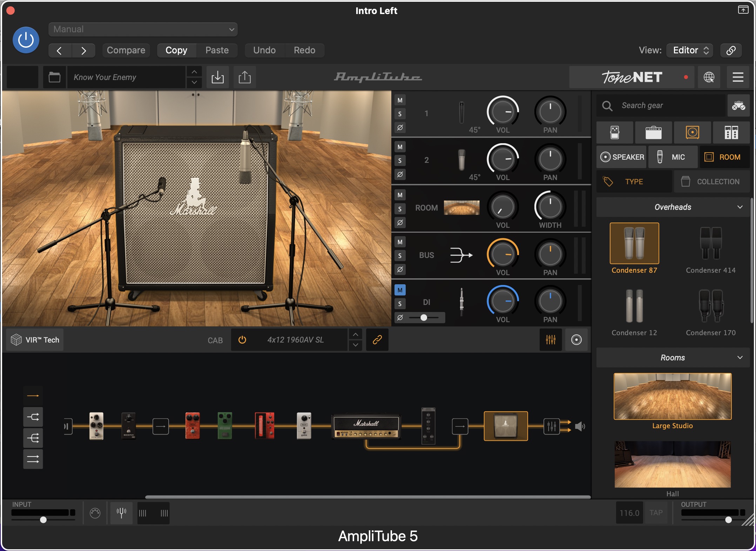
Task: Click the Compare button
Action: 126,51
